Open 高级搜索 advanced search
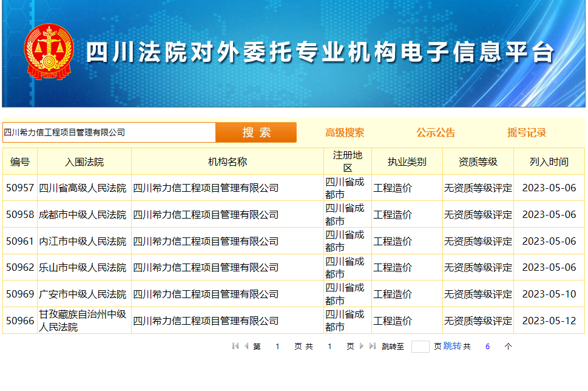This screenshot has height=391, width=588. [345, 132]
